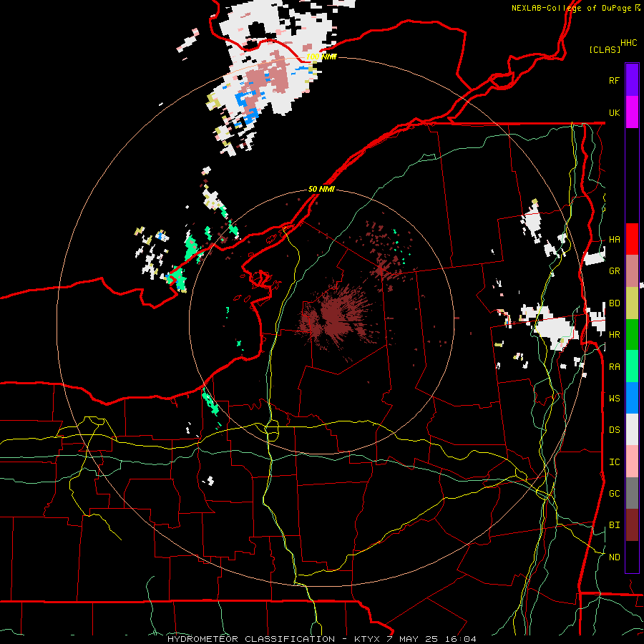Click the BD legend label
This screenshot has height=644, width=644.
[x=614, y=303]
